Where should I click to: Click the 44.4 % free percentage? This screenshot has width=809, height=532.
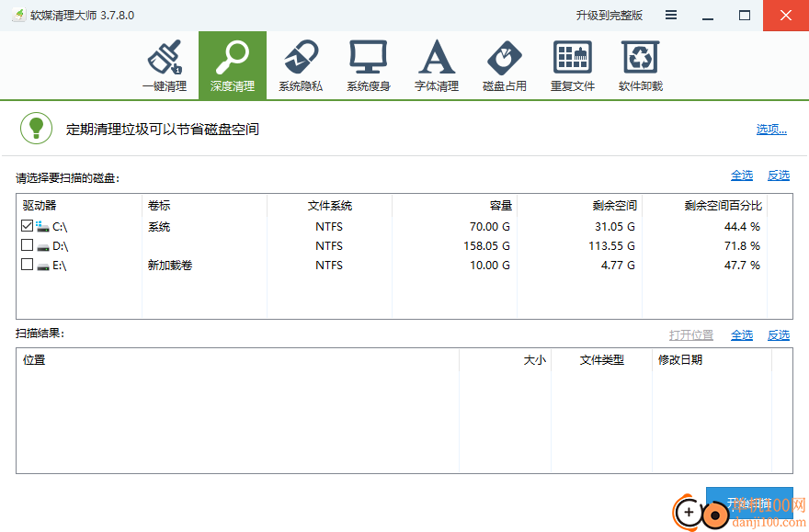(x=742, y=227)
